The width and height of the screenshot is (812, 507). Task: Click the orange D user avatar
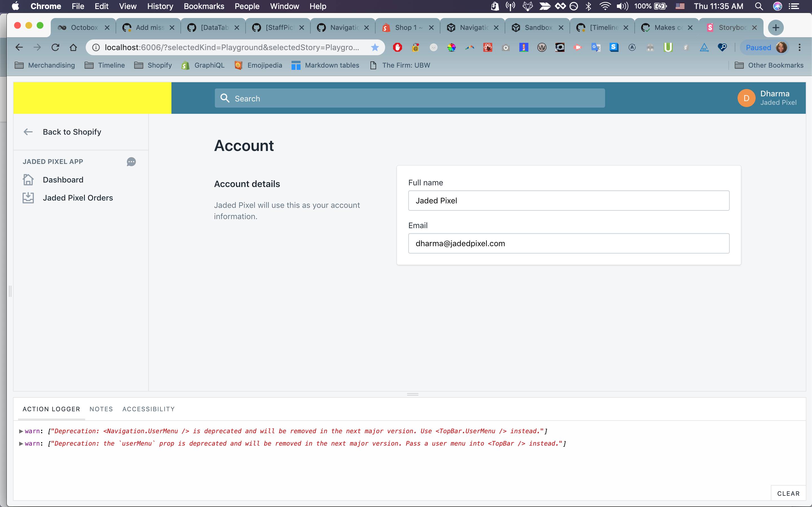tap(746, 98)
